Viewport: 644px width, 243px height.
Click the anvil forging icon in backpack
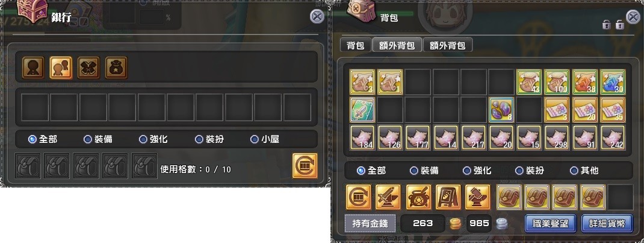[x=388, y=197]
